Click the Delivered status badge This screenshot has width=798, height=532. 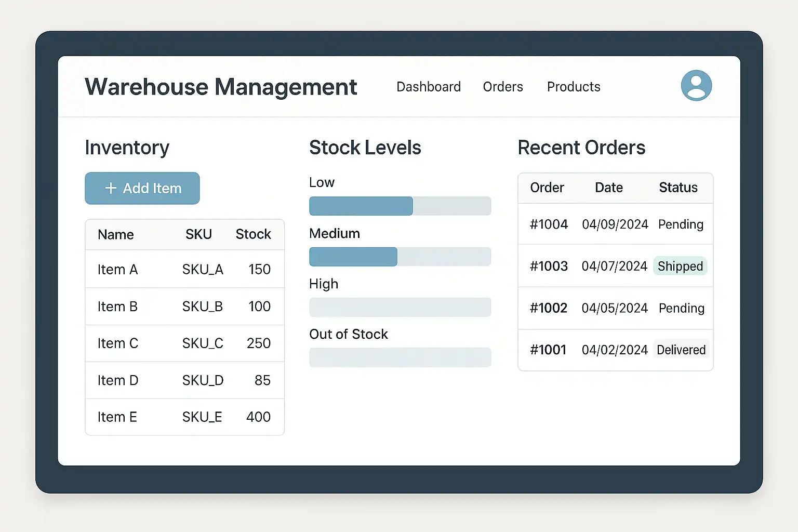681,350
